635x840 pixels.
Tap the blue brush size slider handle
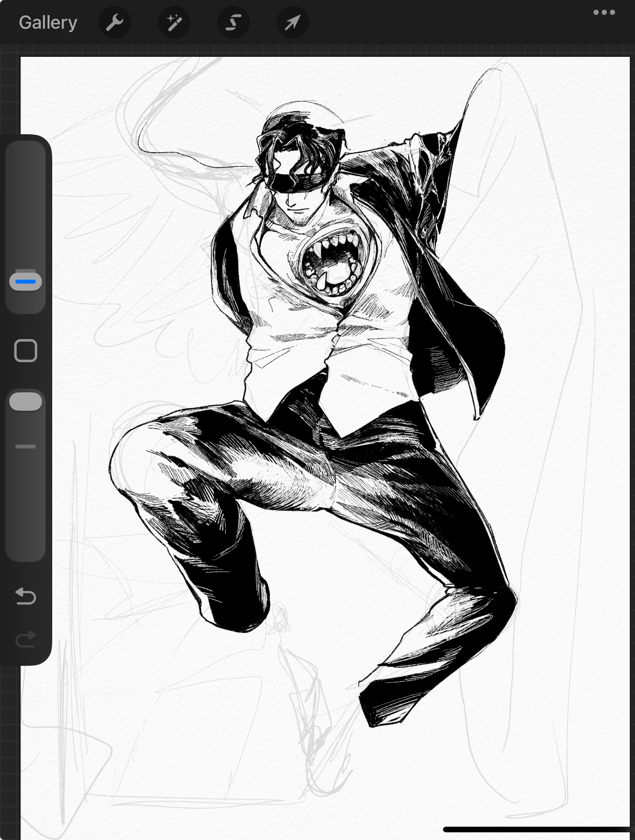pyautogui.click(x=26, y=282)
